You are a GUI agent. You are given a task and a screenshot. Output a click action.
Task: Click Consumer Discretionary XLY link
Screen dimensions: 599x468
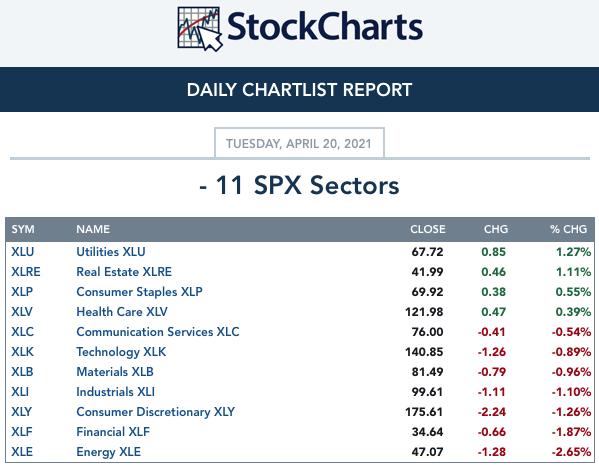tap(155, 412)
